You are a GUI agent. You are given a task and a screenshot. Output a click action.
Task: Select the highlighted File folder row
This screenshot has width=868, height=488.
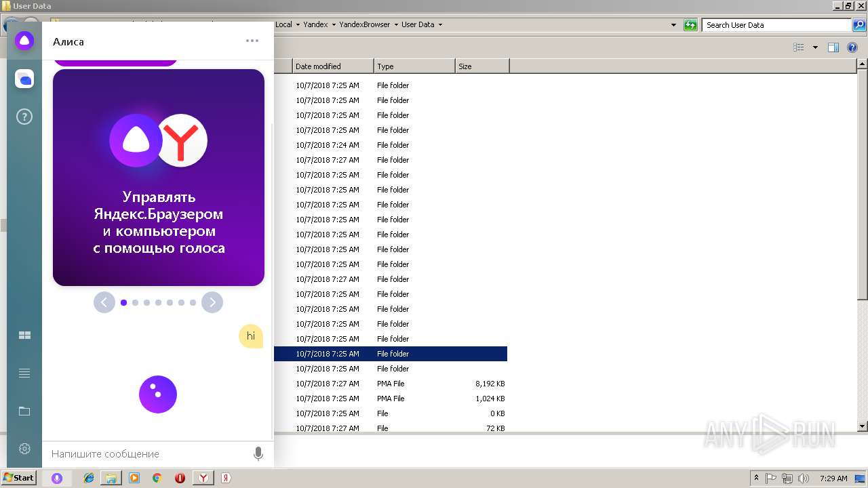(391, 354)
